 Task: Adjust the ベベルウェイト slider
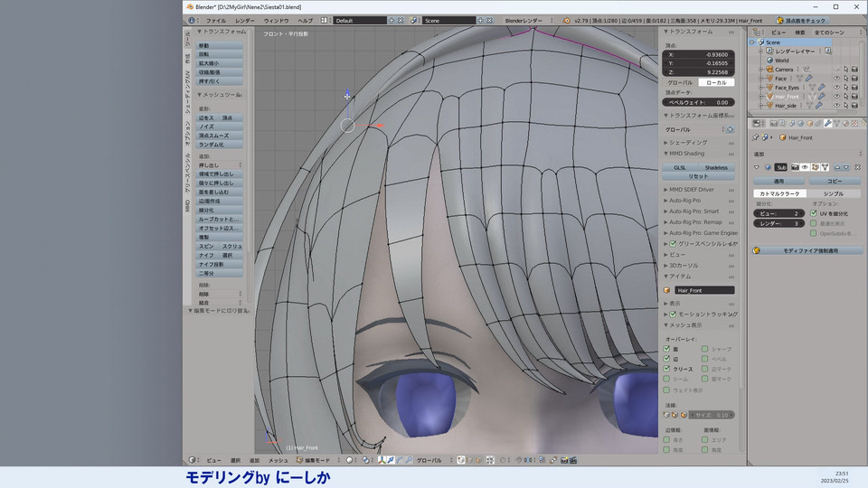[699, 102]
